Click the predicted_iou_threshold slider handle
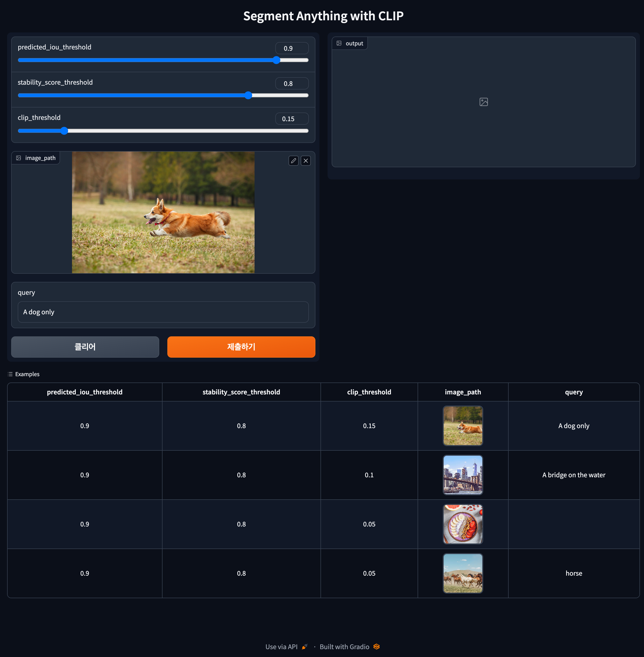This screenshot has width=644, height=657. [276, 60]
